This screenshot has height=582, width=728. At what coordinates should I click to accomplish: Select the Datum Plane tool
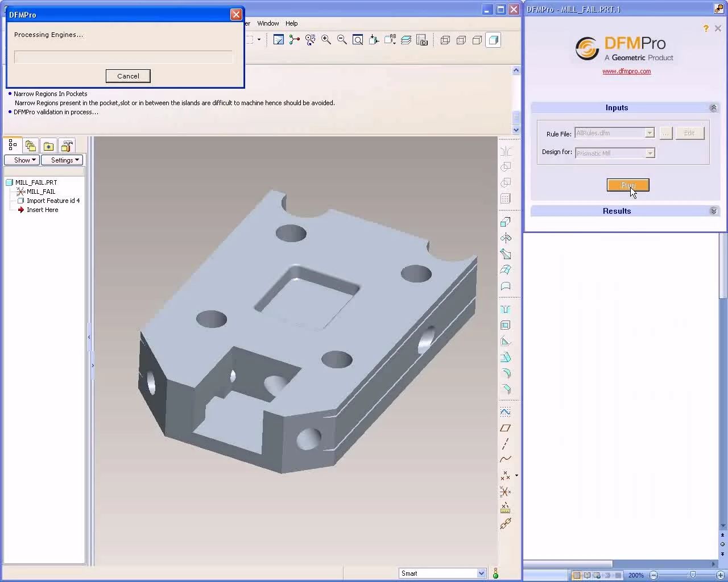[x=506, y=428]
